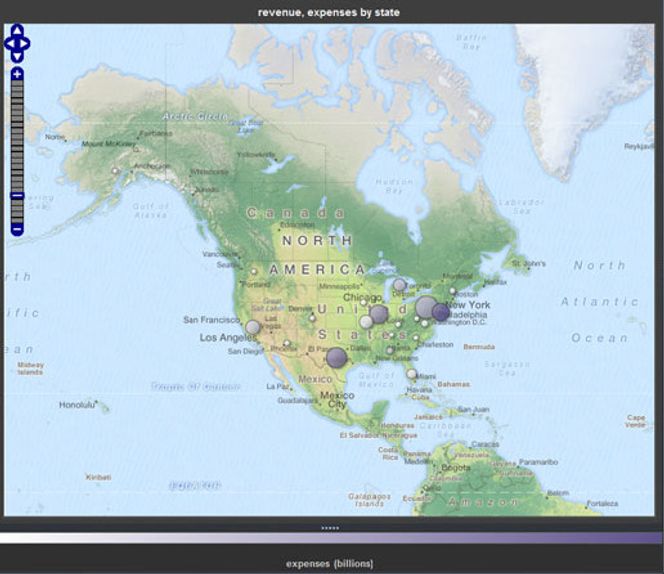
Task: Select the small bubble near Anchorage in Alaska
Action: pyautogui.click(x=114, y=171)
